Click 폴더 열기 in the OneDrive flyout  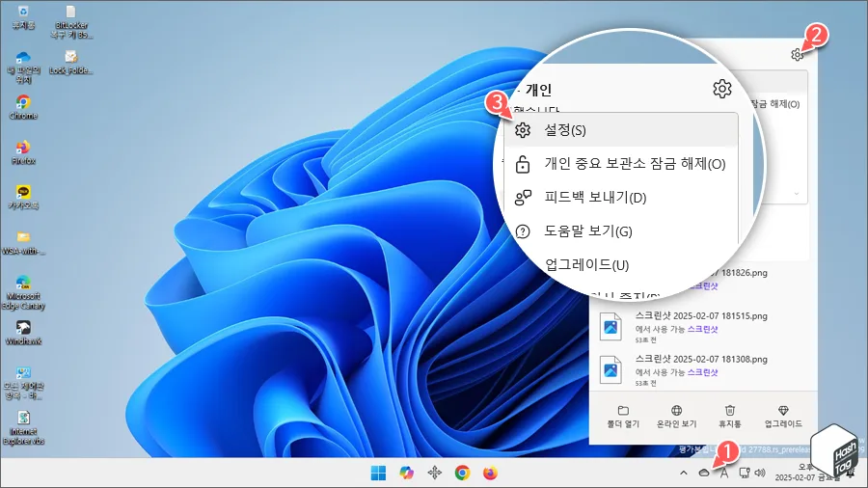623,417
